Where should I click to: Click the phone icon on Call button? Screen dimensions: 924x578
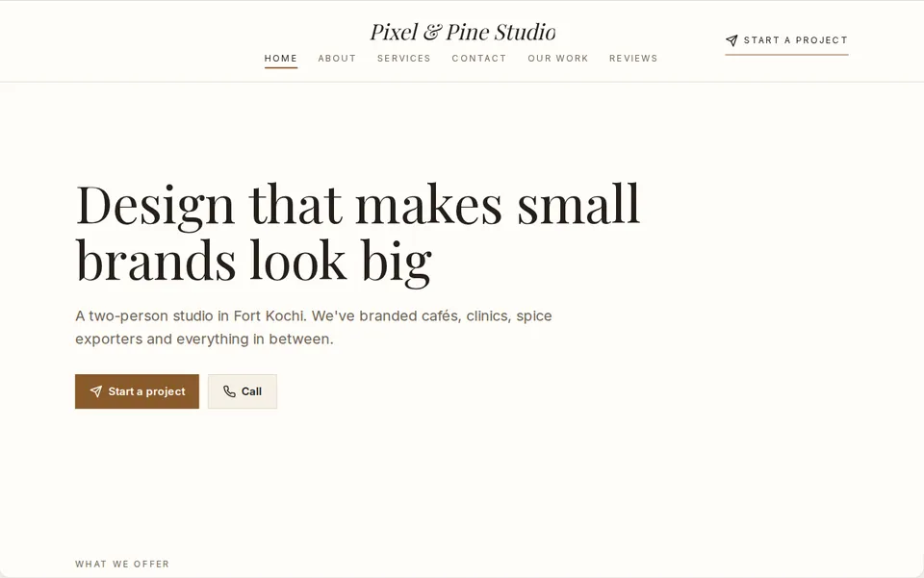pyautogui.click(x=229, y=391)
